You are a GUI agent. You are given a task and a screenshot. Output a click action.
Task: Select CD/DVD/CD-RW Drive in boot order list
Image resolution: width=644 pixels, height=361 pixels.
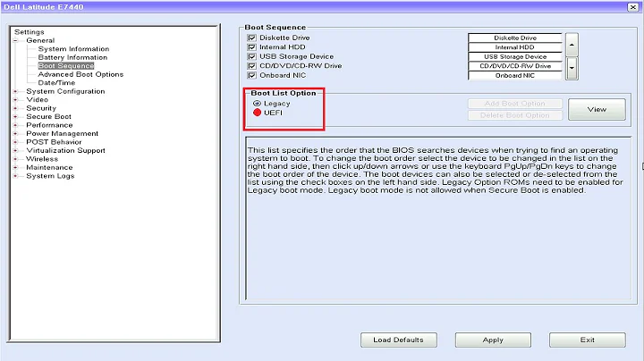pyautogui.click(x=514, y=66)
